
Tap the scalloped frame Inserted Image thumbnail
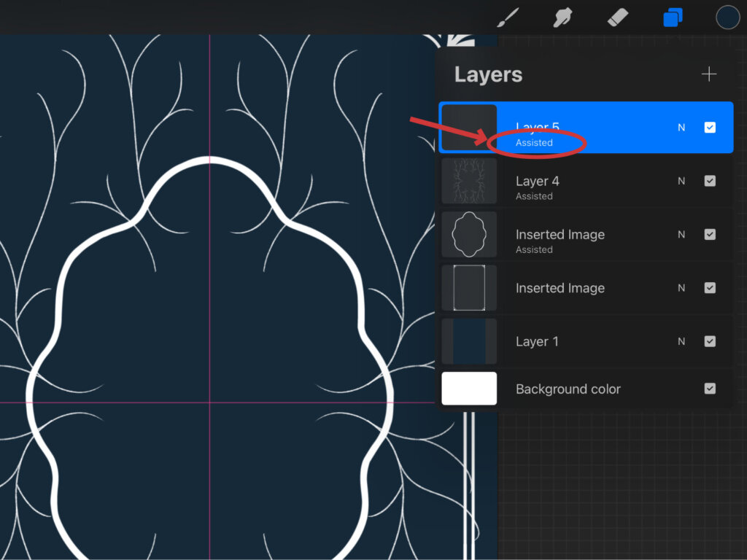[469, 234]
